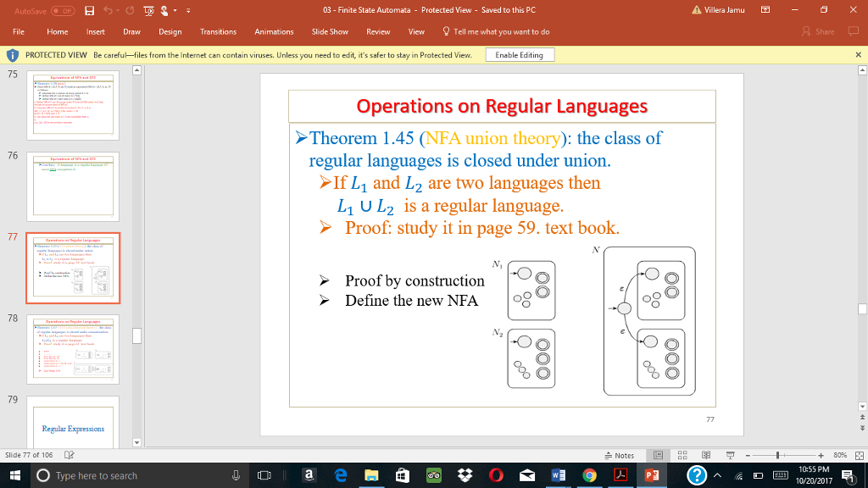868x488 pixels.
Task: Open Task View icon on taskbar
Action: pyautogui.click(x=264, y=475)
